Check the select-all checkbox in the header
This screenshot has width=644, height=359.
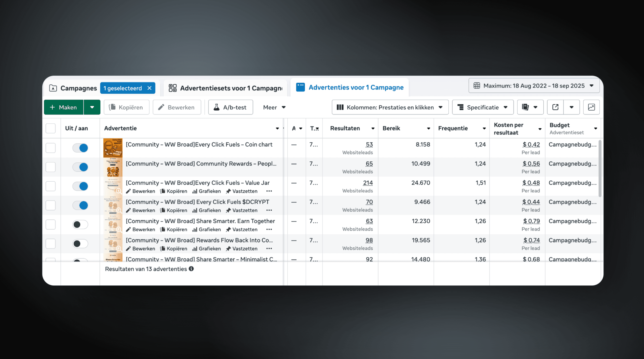click(50, 128)
